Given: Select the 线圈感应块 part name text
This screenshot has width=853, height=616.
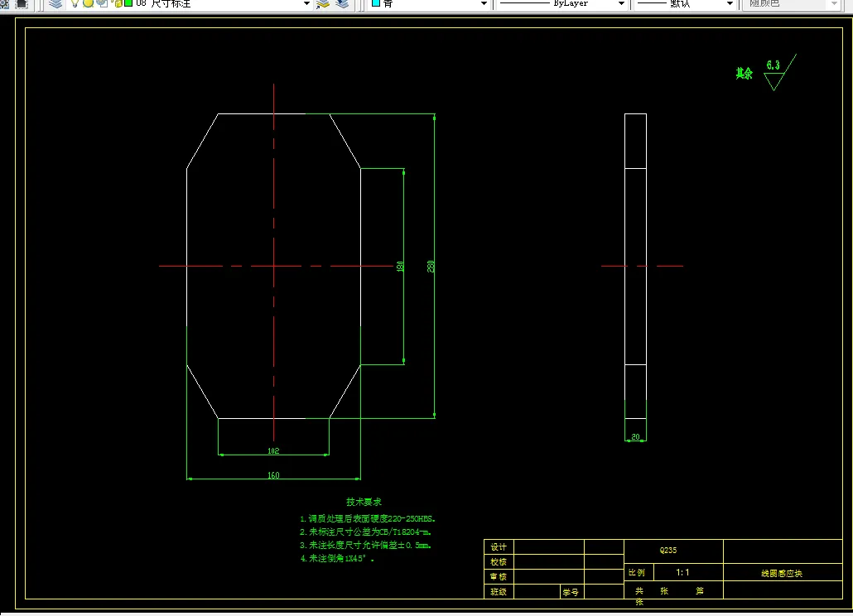Looking at the screenshot, I should pyautogui.click(x=781, y=574).
